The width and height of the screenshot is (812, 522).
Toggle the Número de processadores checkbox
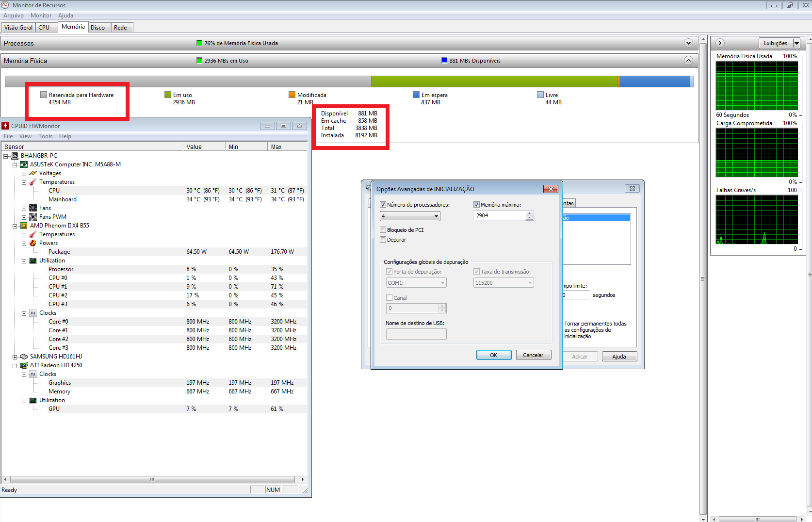[x=383, y=205]
